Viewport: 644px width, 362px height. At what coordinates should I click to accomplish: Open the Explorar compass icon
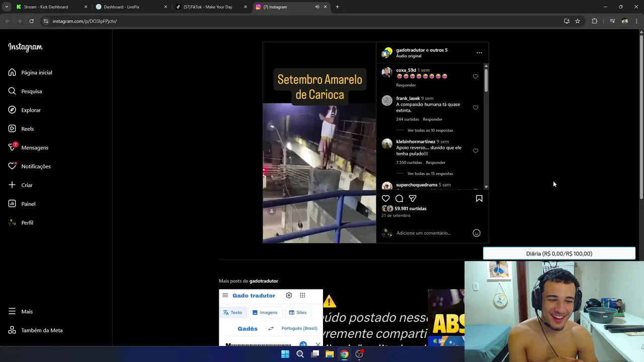click(x=12, y=110)
